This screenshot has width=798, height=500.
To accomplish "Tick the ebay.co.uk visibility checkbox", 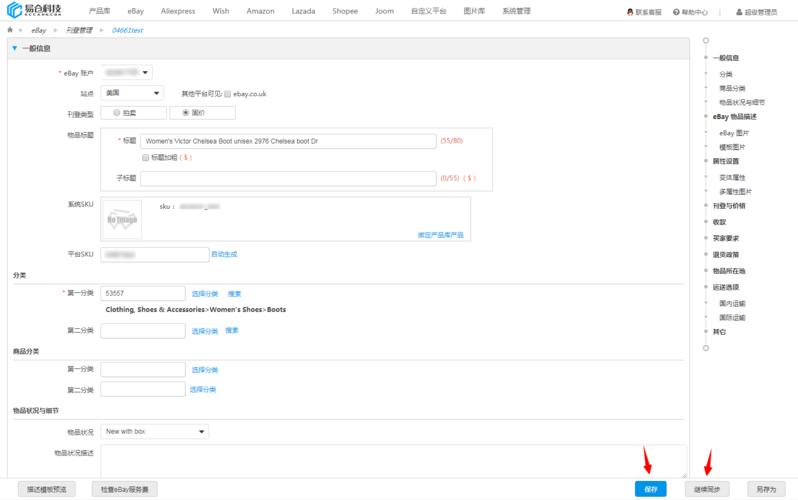I will pos(227,94).
